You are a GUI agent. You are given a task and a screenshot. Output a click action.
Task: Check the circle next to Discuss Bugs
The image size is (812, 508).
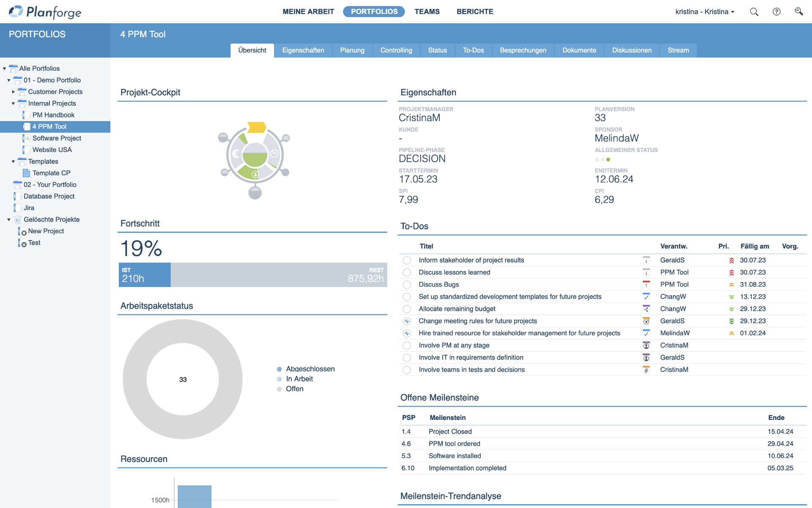[407, 284]
